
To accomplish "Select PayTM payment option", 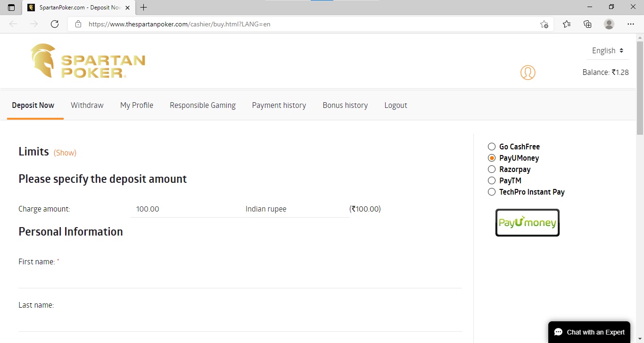I will (x=492, y=180).
